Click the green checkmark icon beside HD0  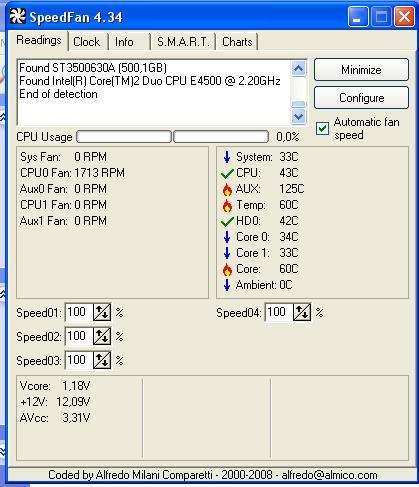coord(227,221)
